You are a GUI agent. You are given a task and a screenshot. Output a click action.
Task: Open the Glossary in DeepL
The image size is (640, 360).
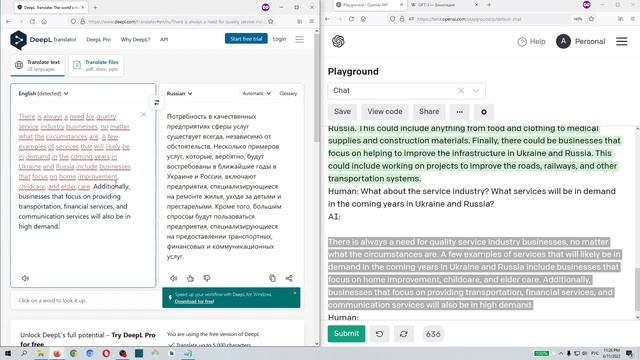pyautogui.click(x=288, y=93)
